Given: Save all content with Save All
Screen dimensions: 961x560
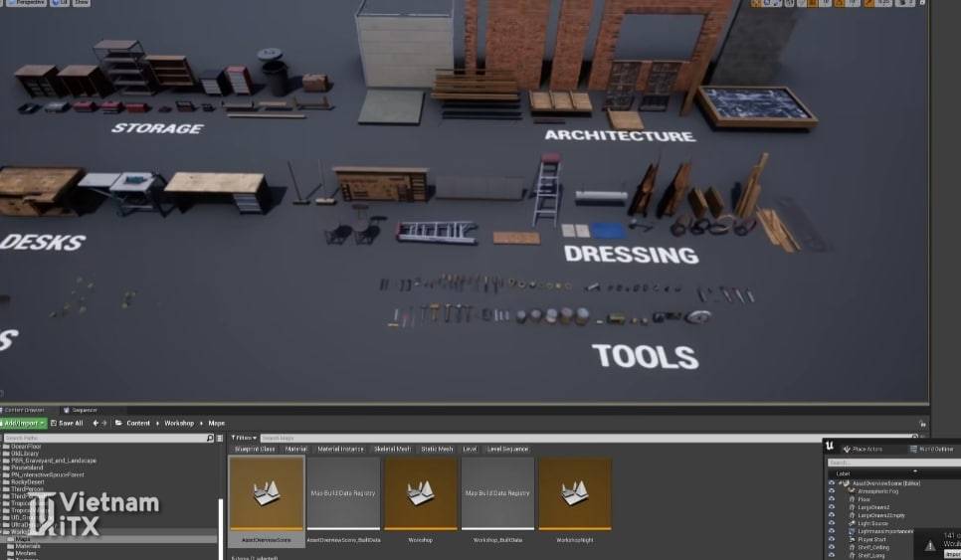Looking at the screenshot, I should pyautogui.click(x=67, y=423).
